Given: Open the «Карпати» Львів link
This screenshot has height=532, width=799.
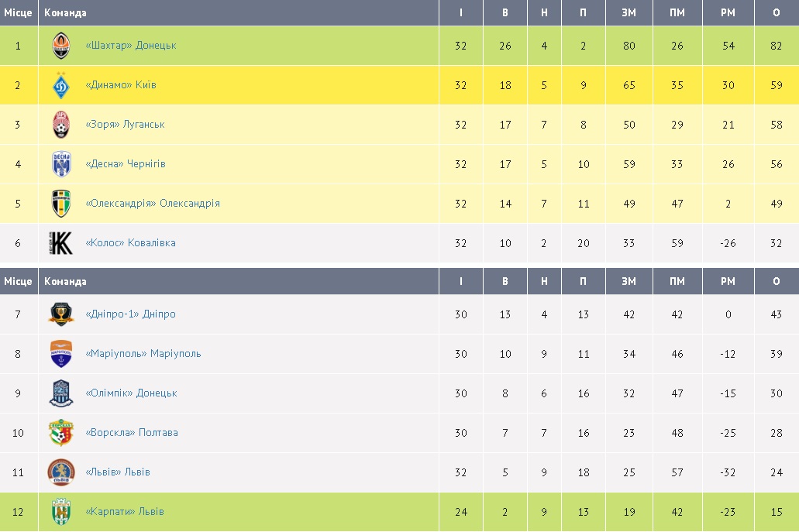Looking at the screenshot, I should (x=125, y=512).
